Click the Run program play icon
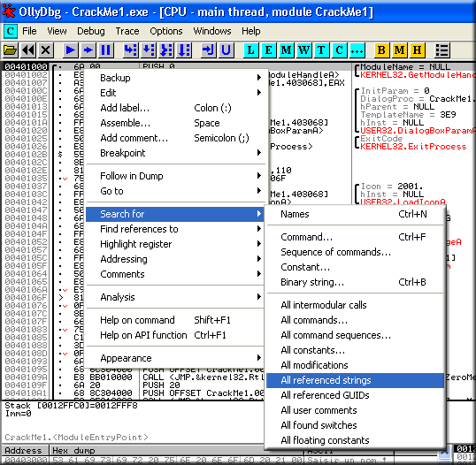Screen dimensions: 476x465 (x=70, y=50)
